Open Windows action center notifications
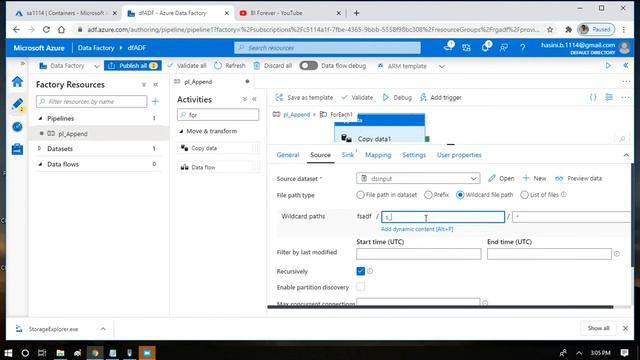Screen dimensions: 640x360 point(624,353)
